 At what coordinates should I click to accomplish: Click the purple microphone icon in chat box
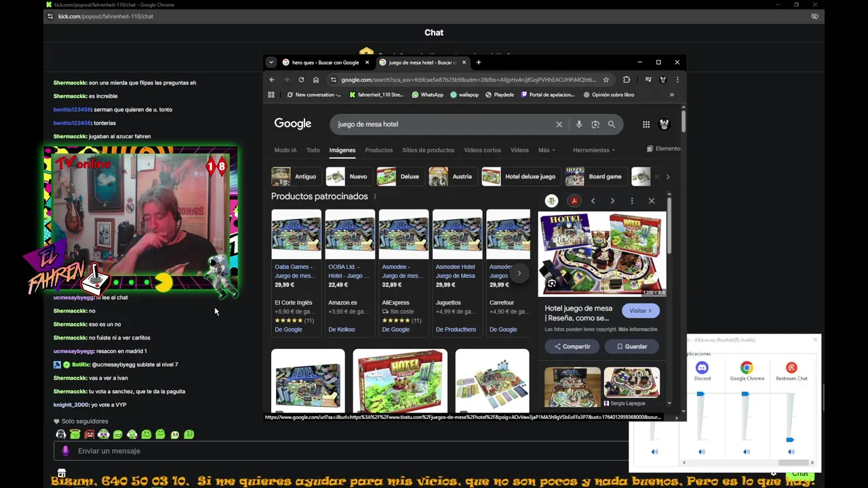66,451
